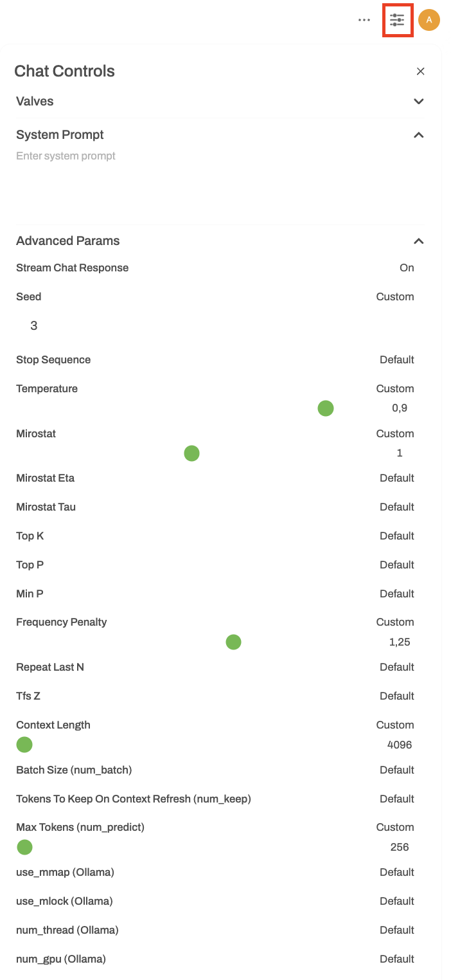Close the Chat Controls panel

421,71
